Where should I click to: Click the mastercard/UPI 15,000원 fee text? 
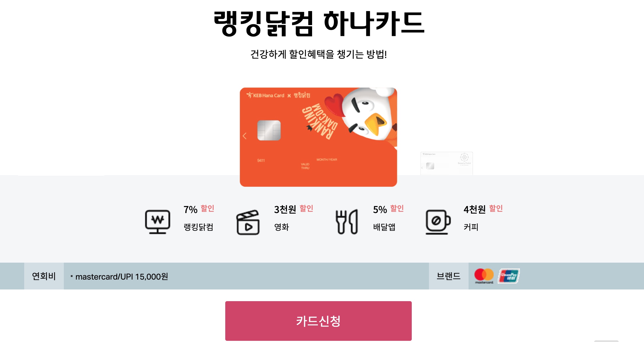pyautogui.click(x=122, y=277)
